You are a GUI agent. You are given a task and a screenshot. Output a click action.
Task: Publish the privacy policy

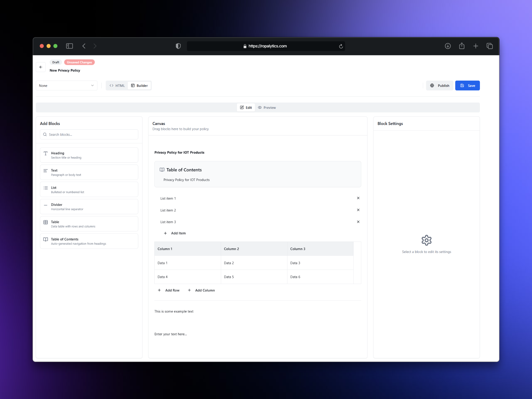pos(439,85)
